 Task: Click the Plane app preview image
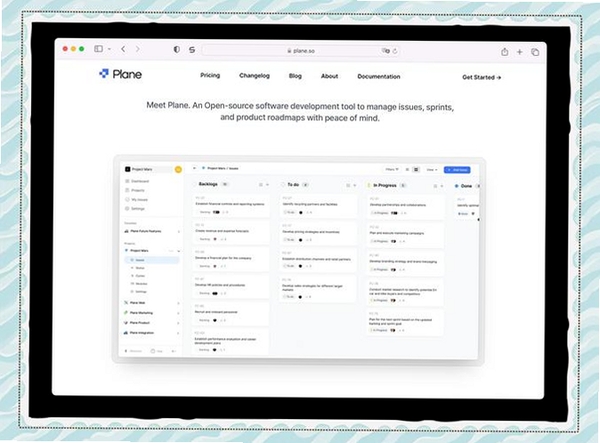pyautogui.click(x=298, y=259)
